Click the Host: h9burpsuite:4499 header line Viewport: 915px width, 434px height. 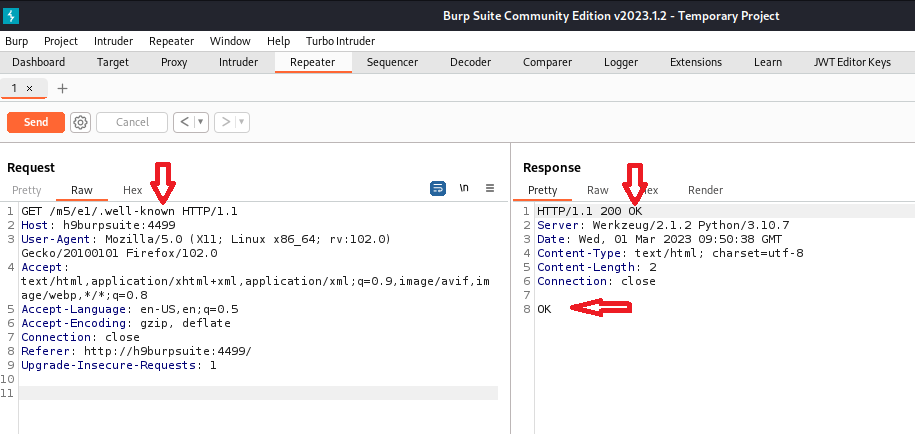[99, 225]
